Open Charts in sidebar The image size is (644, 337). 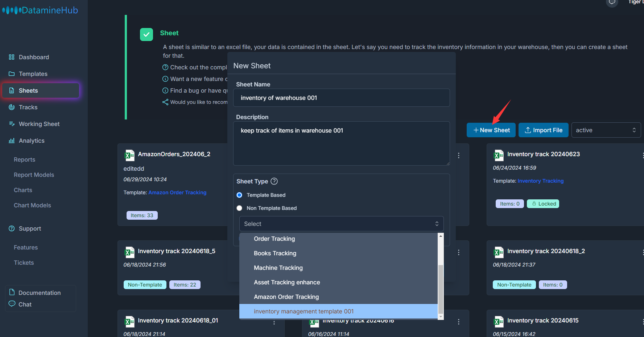pos(23,190)
